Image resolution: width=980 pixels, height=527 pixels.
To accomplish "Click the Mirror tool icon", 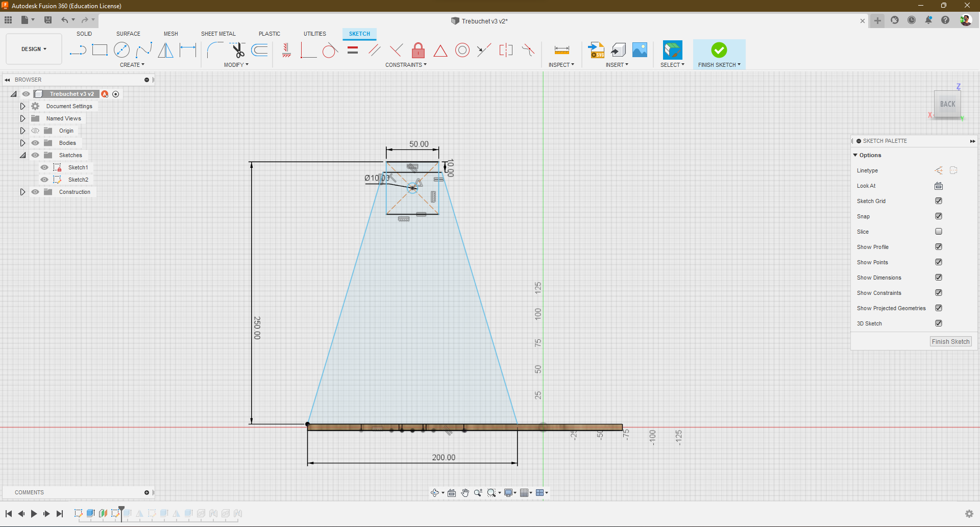I will point(165,50).
